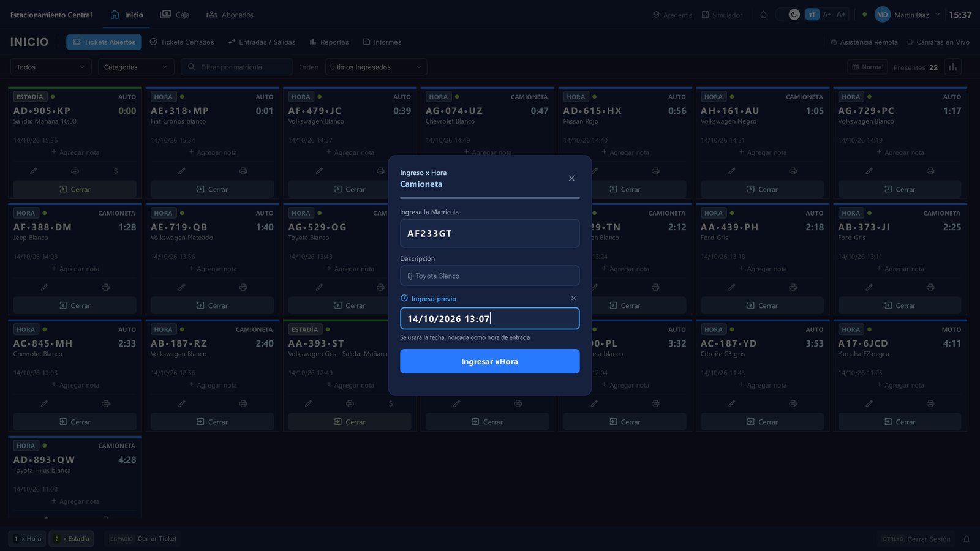Open the bar chart statistics icon

[x=952, y=67]
